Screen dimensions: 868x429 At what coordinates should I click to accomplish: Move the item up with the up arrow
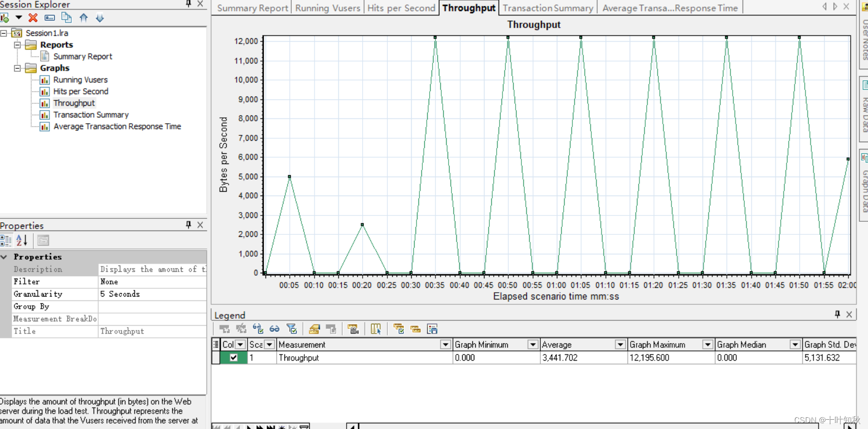83,18
